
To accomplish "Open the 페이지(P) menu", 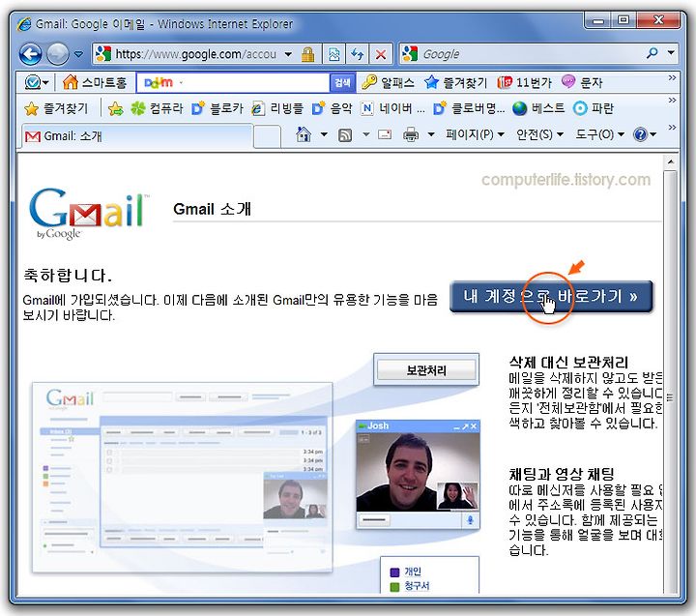I will point(475,134).
